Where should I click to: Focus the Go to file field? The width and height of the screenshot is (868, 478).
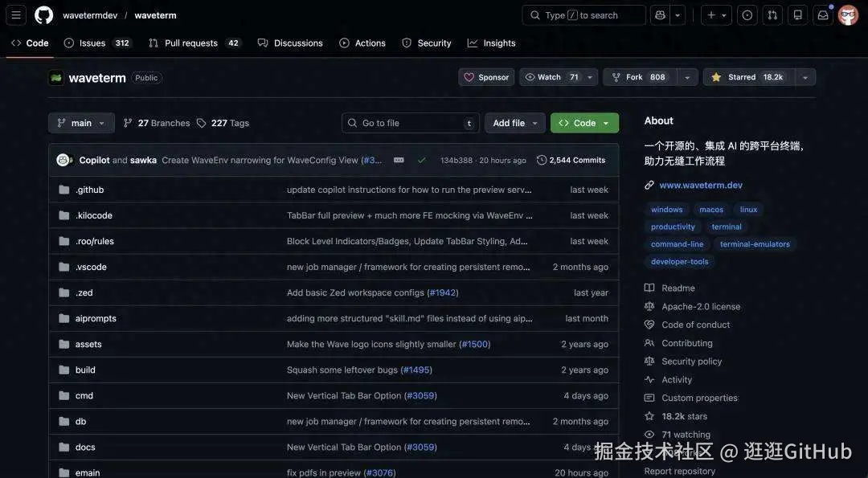(x=411, y=123)
